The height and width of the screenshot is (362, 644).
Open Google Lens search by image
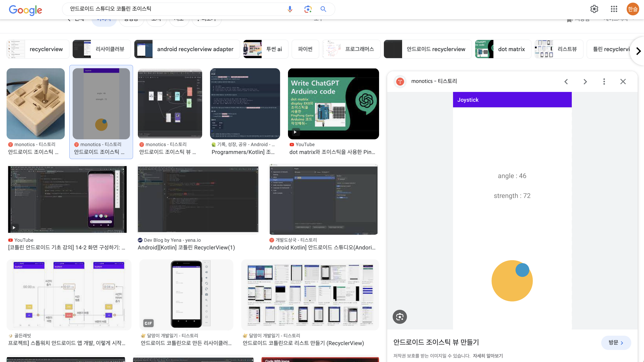(308, 9)
